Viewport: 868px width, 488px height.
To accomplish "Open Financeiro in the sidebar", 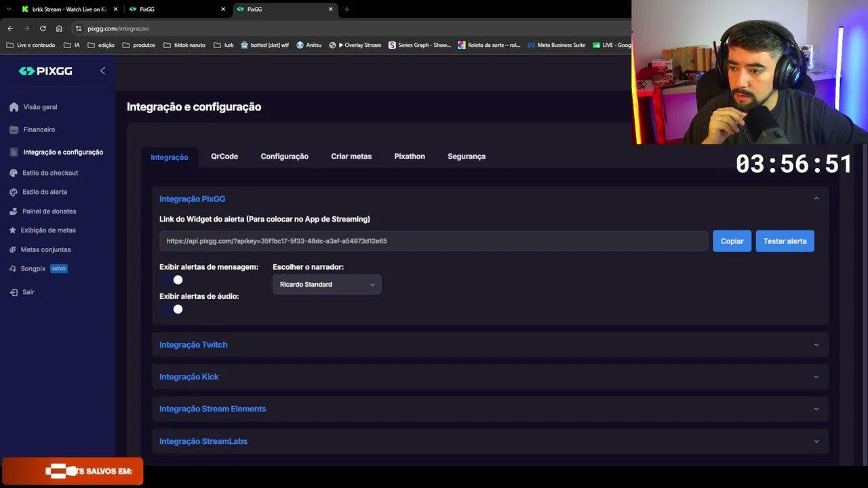I will [39, 129].
